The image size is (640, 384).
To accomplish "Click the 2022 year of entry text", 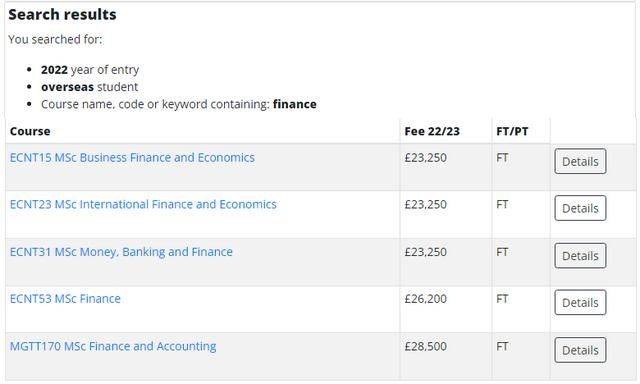I will tap(90, 70).
